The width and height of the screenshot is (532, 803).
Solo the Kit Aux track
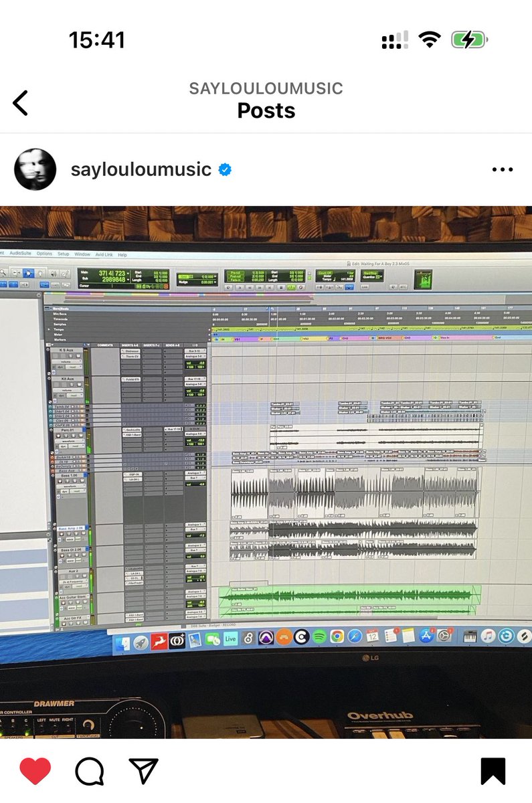[72, 385]
